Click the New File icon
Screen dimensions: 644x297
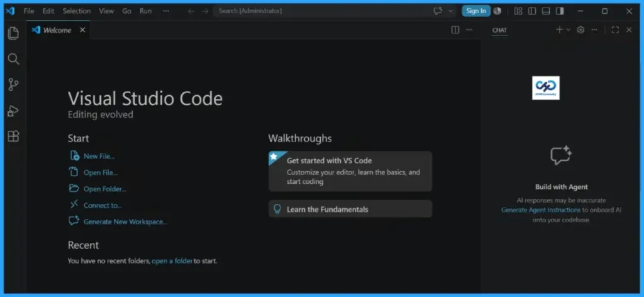[x=74, y=155]
